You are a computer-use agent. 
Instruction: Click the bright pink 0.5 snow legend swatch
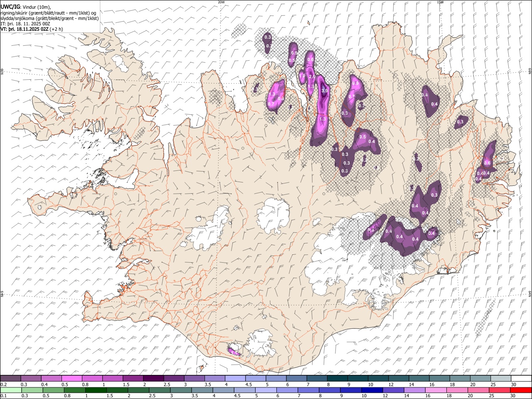pyautogui.click(x=71, y=379)
